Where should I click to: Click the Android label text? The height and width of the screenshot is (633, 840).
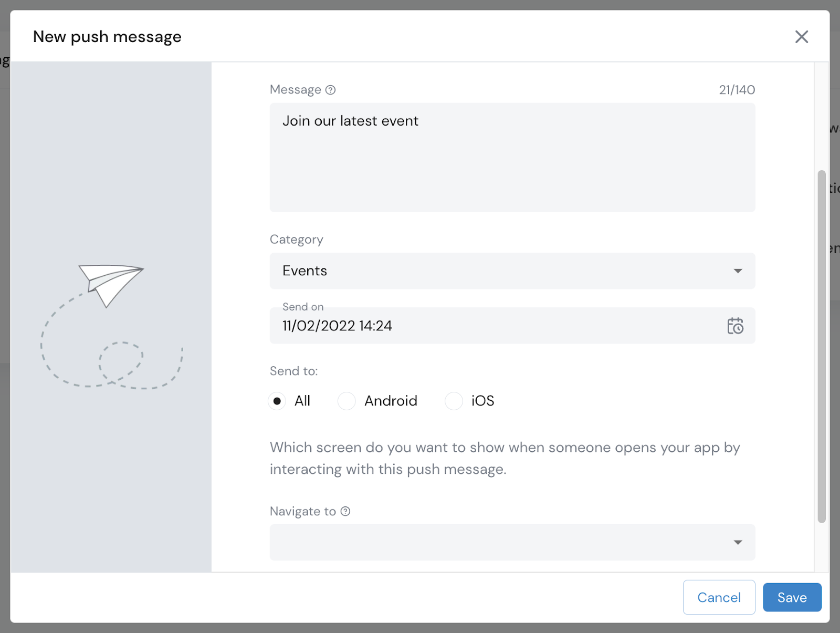391,401
